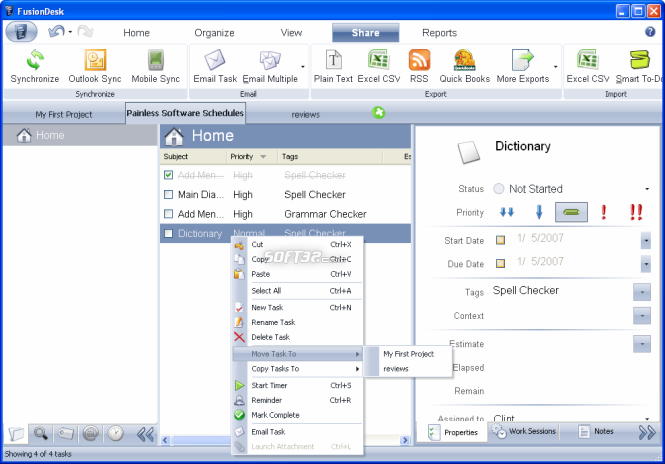Export as RSS feed
This screenshot has height=464, width=665.
pos(419,66)
